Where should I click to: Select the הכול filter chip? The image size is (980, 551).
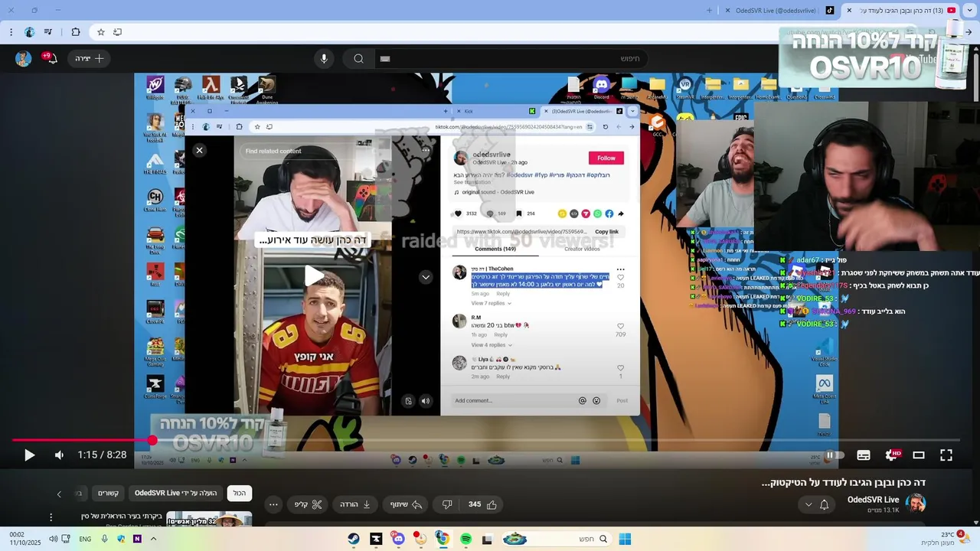click(x=240, y=494)
